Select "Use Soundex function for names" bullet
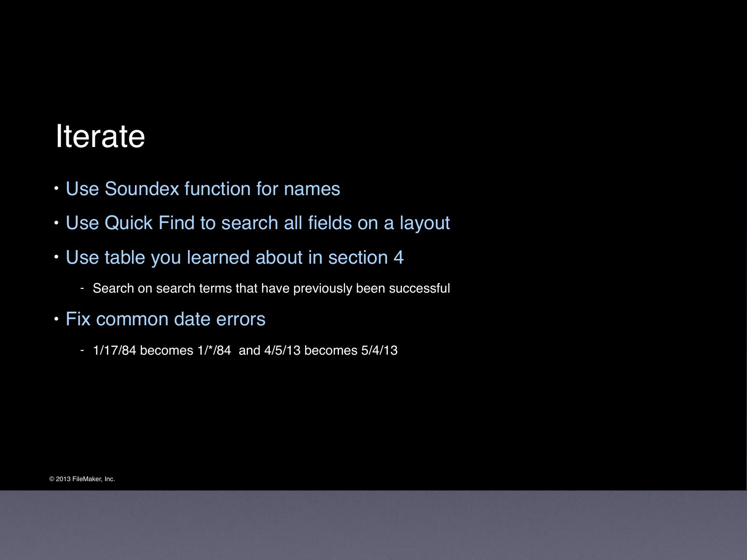The height and width of the screenshot is (560, 747). [203, 189]
